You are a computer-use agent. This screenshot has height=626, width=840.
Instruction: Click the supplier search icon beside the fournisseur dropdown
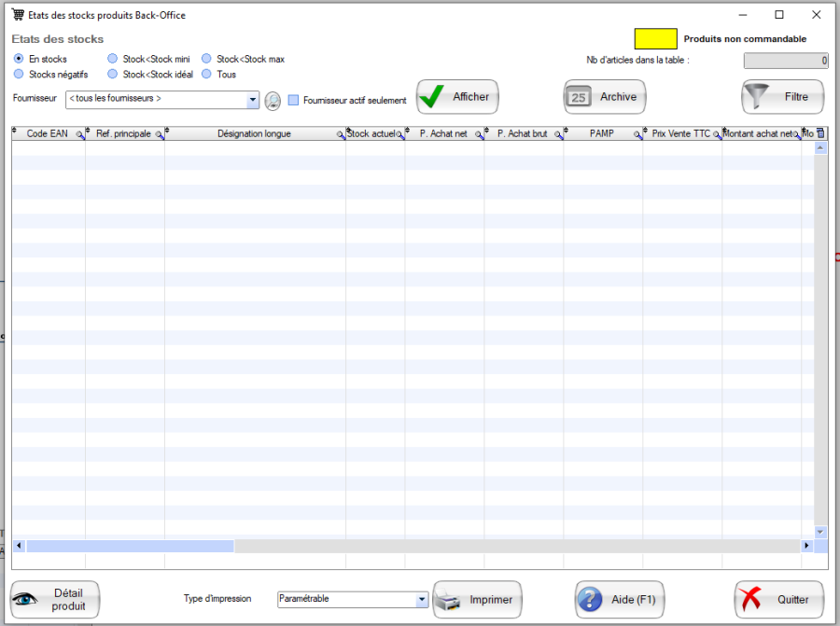pos(273,100)
